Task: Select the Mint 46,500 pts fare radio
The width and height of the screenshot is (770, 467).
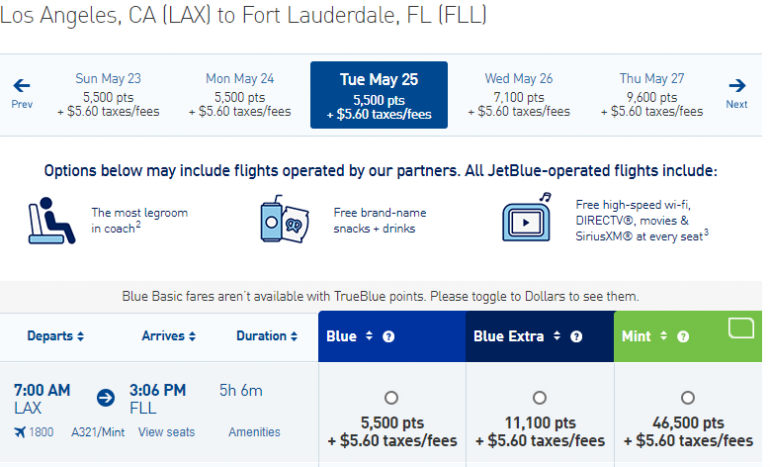Action: pyautogui.click(x=688, y=398)
